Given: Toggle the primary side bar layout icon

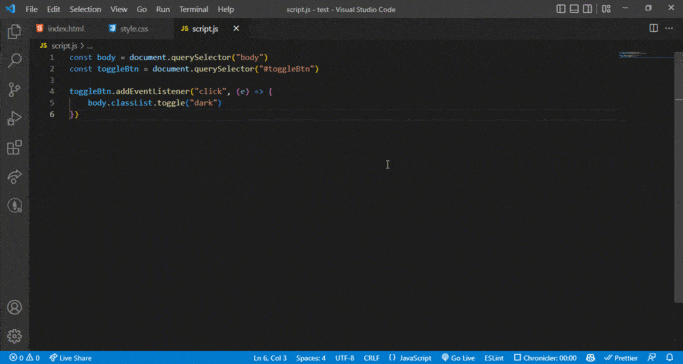Looking at the screenshot, I should click(561, 9).
